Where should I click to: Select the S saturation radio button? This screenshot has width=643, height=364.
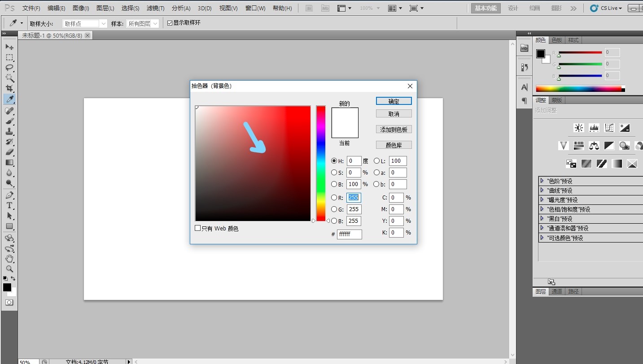click(334, 173)
